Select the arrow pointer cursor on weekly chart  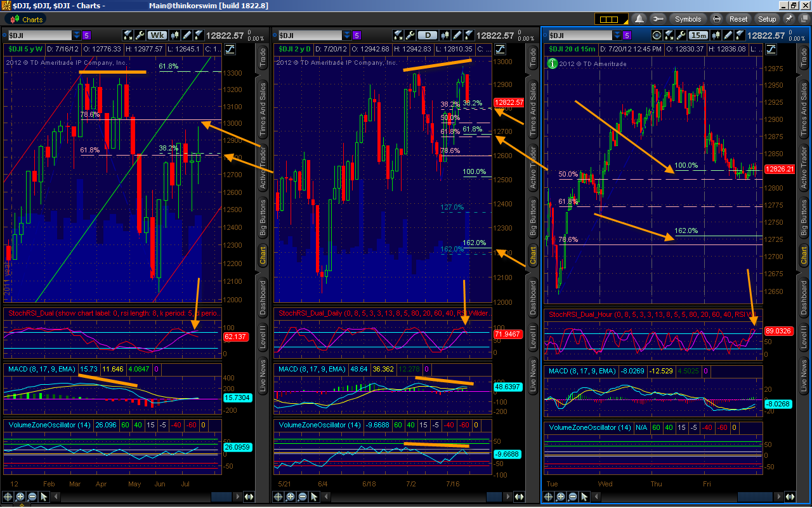pos(43,497)
